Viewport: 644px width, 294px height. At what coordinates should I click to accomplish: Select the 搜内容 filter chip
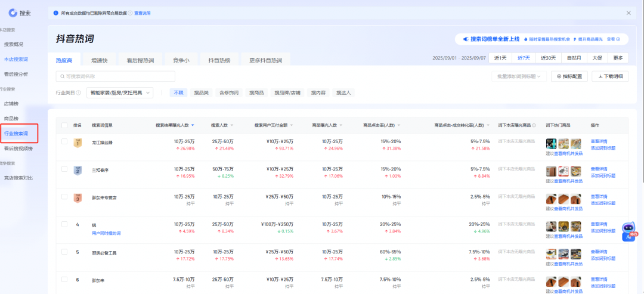coord(318,93)
